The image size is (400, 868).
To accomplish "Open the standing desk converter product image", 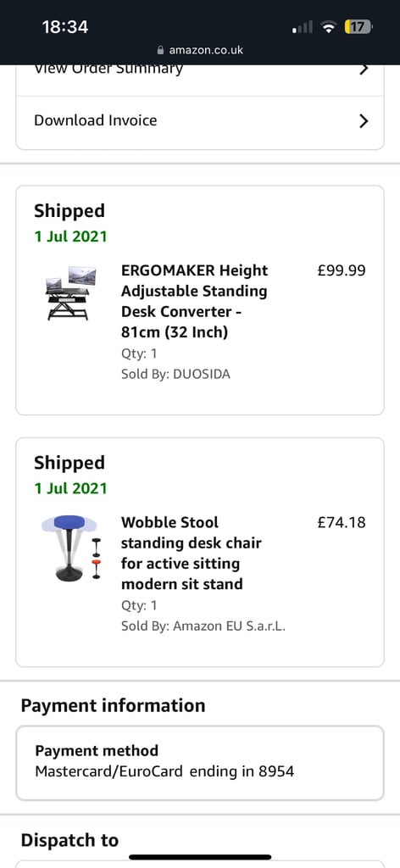I will click(x=70, y=292).
